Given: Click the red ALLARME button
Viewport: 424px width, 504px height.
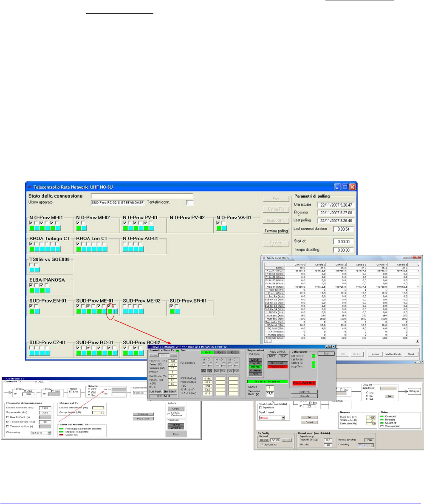Looking at the screenshot, I should [304, 383].
